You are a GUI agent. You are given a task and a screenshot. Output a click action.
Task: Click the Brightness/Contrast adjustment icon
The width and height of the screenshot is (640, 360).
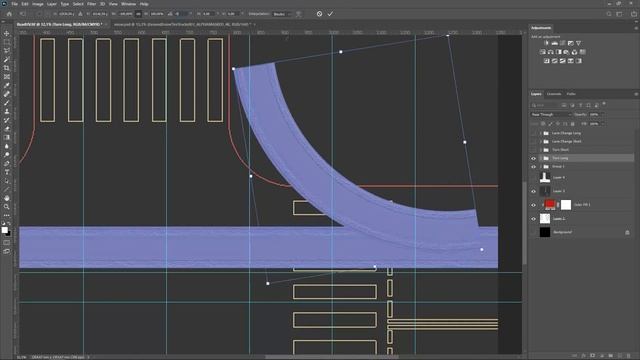pos(547,43)
